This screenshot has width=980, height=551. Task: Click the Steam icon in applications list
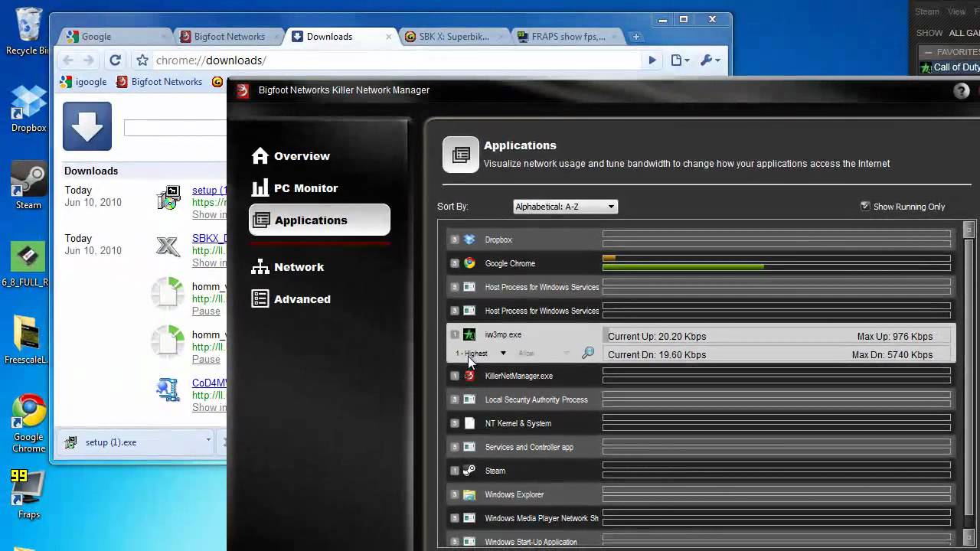pyautogui.click(x=469, y=471)
